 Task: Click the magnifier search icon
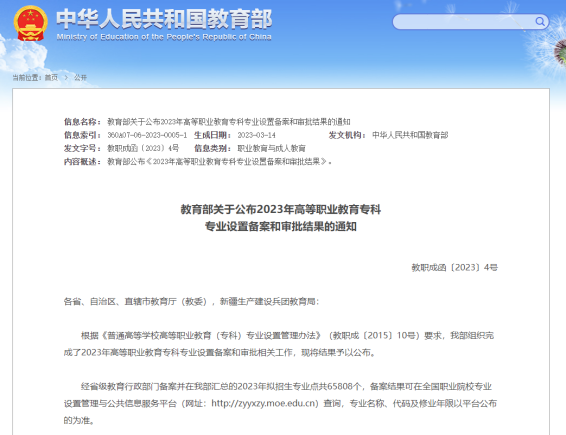(540, 22)
